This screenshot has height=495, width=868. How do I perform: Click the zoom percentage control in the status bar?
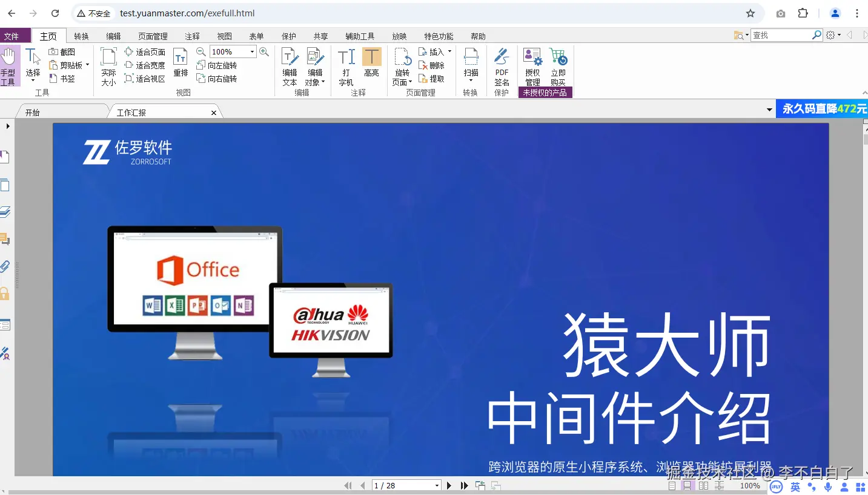point(750,485)
